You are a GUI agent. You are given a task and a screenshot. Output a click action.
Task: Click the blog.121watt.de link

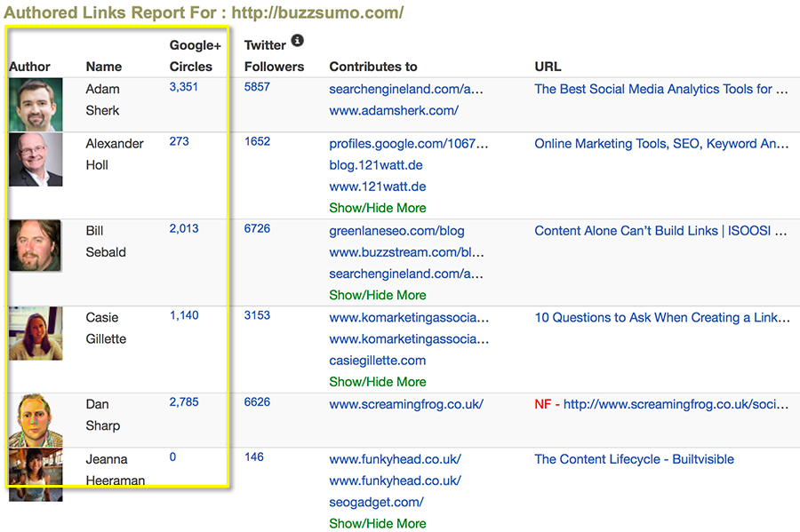[x=377, y=165]
